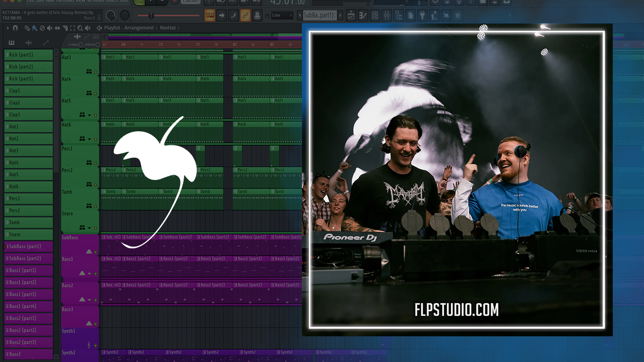Open the Plugin picker plug icon

tap(422, 16)
